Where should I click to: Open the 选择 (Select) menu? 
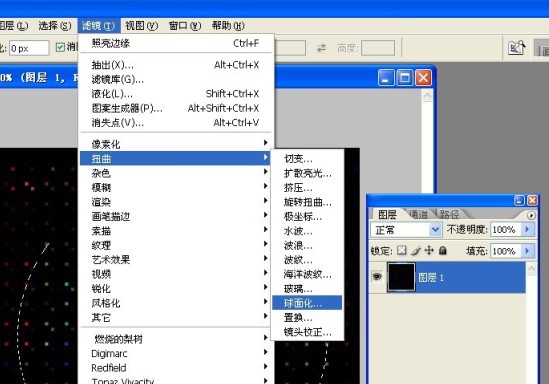coord(55,26)
